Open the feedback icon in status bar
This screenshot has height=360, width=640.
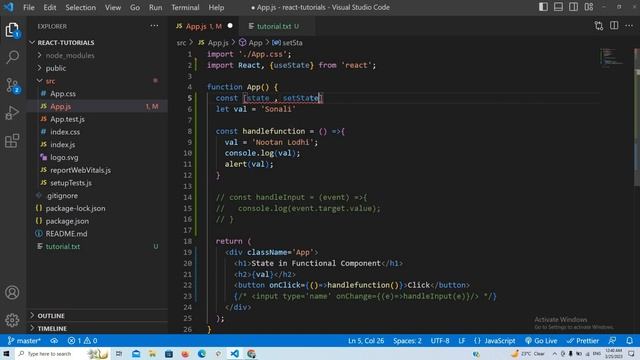[x=612, y=341]
